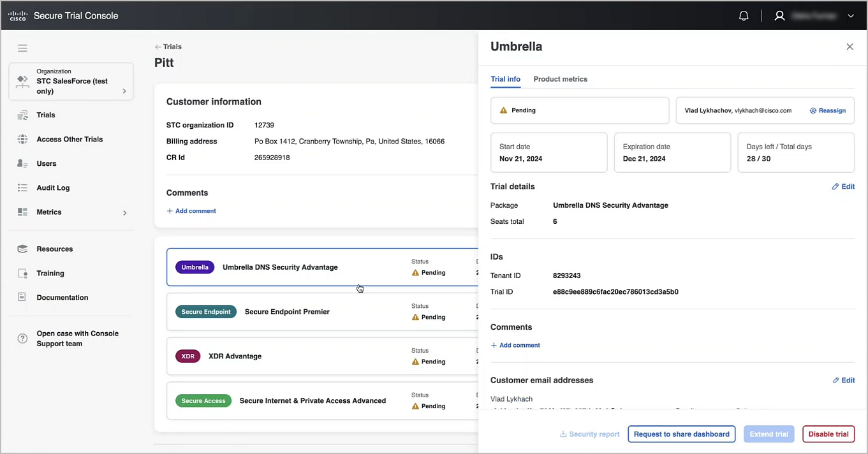The image size is (868, 454).
Task: Select the Secure Endpoint Premier trial row
Action: (322, 312)
